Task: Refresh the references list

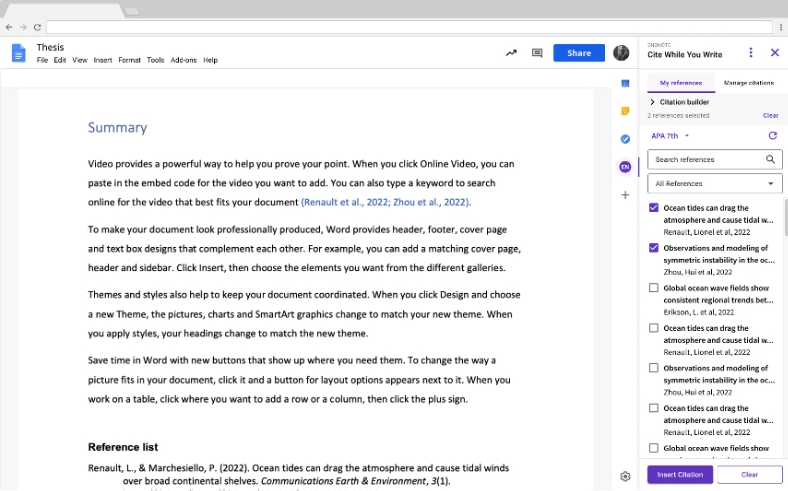Action: [x=772, y=136]
